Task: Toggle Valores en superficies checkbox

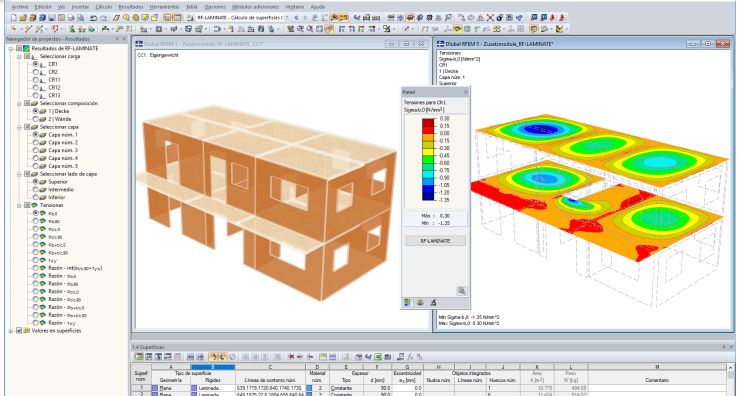Action: point(19,331)
